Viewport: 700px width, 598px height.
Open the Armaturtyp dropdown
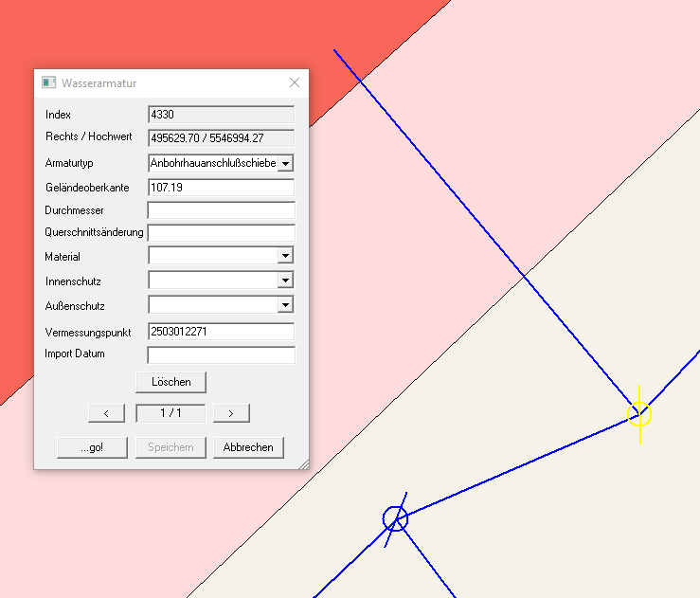click(286, 163)
